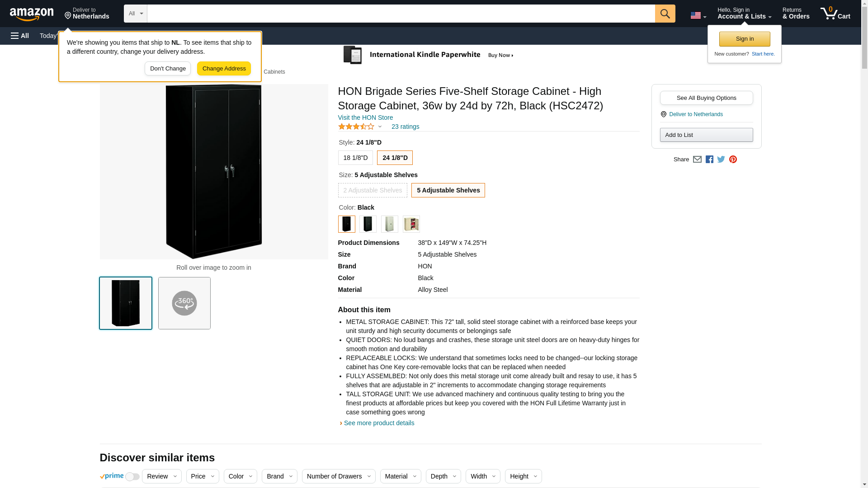
Task: Select the 18 1/8"D style option
Action: tap(355, 158)
